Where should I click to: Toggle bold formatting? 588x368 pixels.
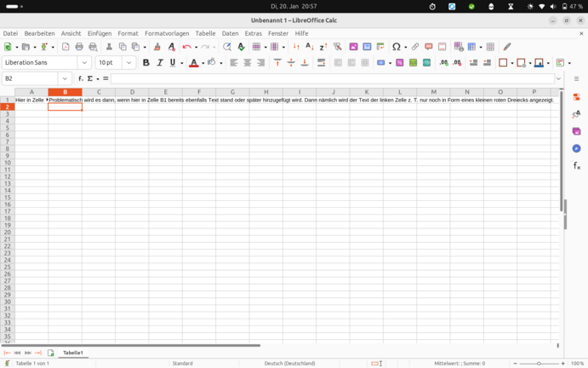[146, 63]
